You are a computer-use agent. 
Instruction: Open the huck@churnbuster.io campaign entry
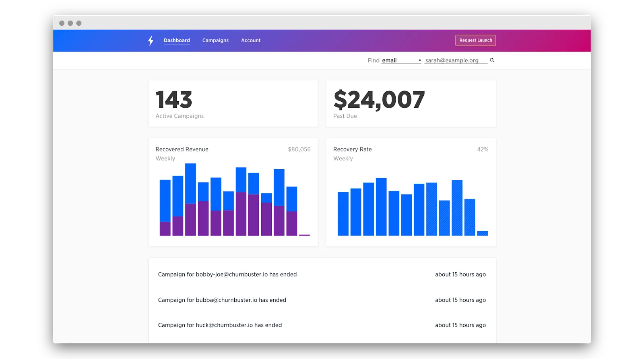click(x=322, y=325)
